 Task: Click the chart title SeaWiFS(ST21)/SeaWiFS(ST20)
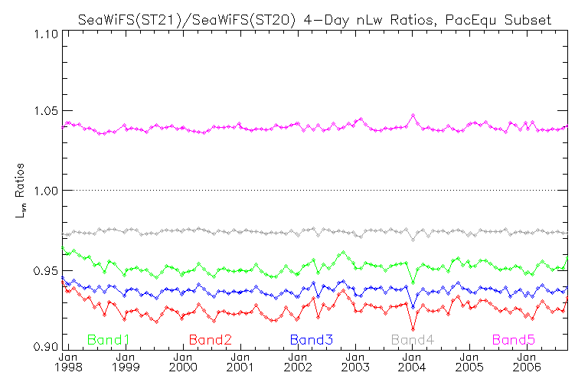pos(188,20)
